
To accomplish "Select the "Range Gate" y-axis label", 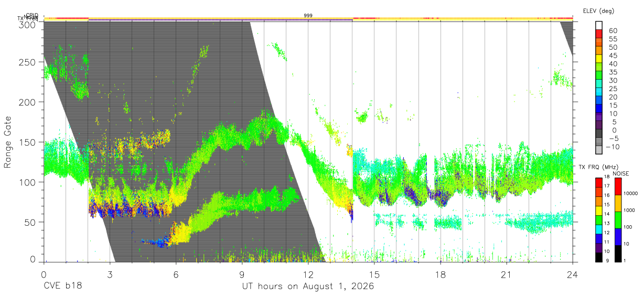I will (8, 142).
